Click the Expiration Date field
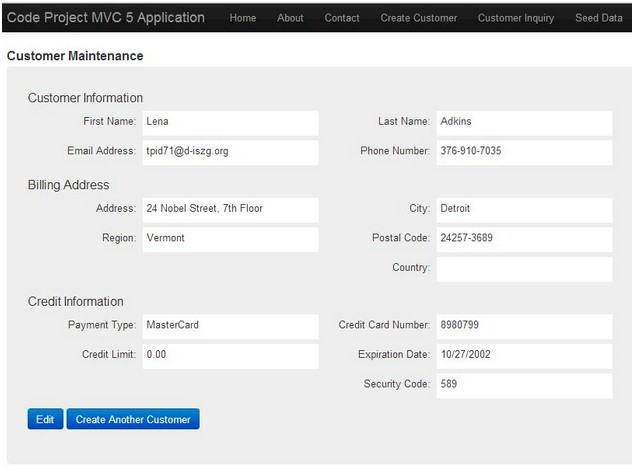640x472 pixels. click(x=524, y=356)
